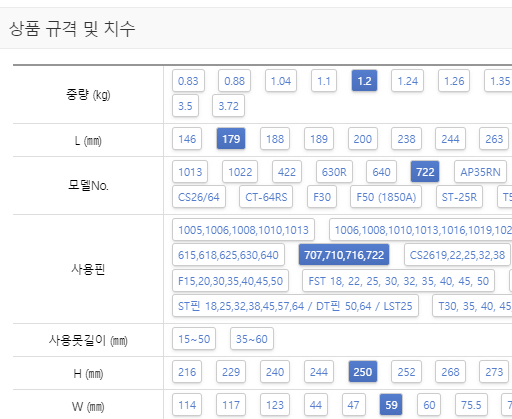Screen dimensions: 512x419
Task: Choose the CT-64RS model
Action: point(266,197)
